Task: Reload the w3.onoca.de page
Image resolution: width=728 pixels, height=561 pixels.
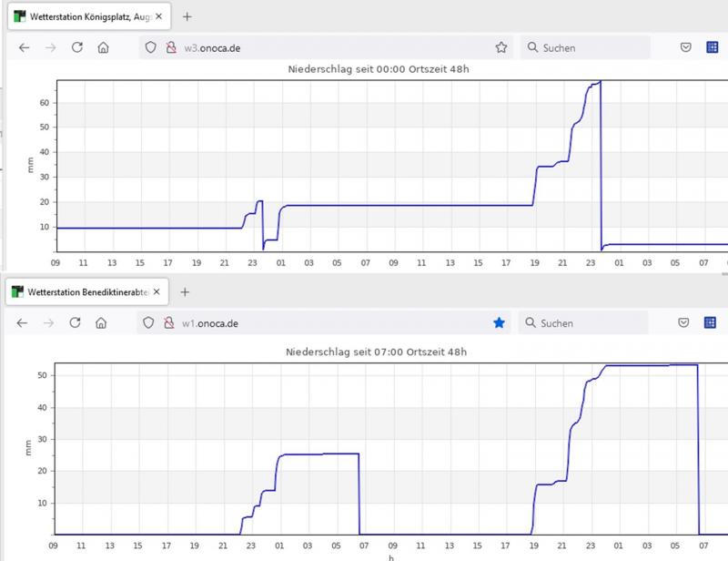Action: [x=77, y=47]
